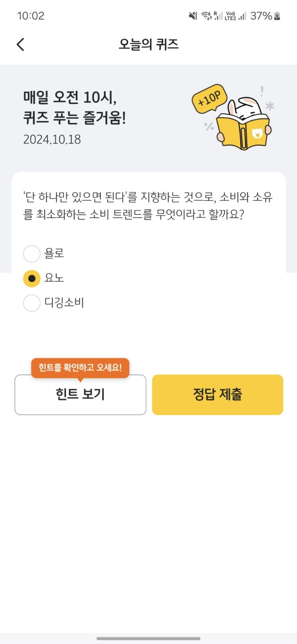Image resolution: width=297 pixels, height=644 pixels.
Task: Tap the orange 힌트를 확인하고 오세요 tooltip
Action: (x=80, y=367)
